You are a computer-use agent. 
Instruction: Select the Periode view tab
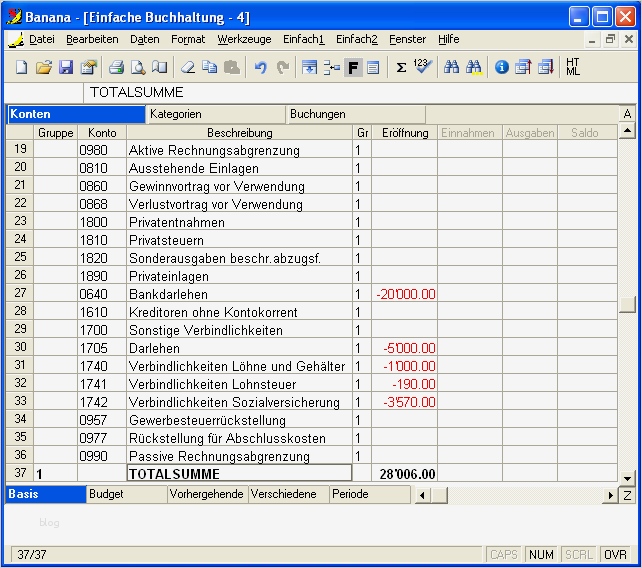click(x=351, y=494)
